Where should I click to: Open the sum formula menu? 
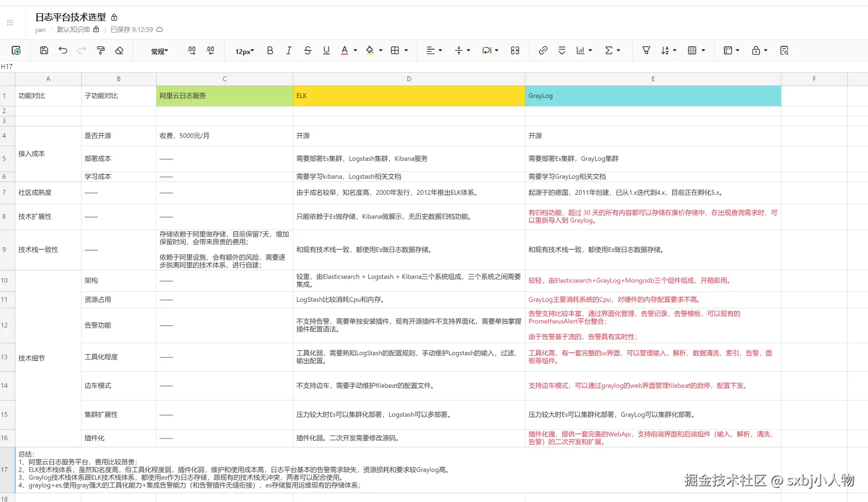pyautogui.click(x=612, y=51)
